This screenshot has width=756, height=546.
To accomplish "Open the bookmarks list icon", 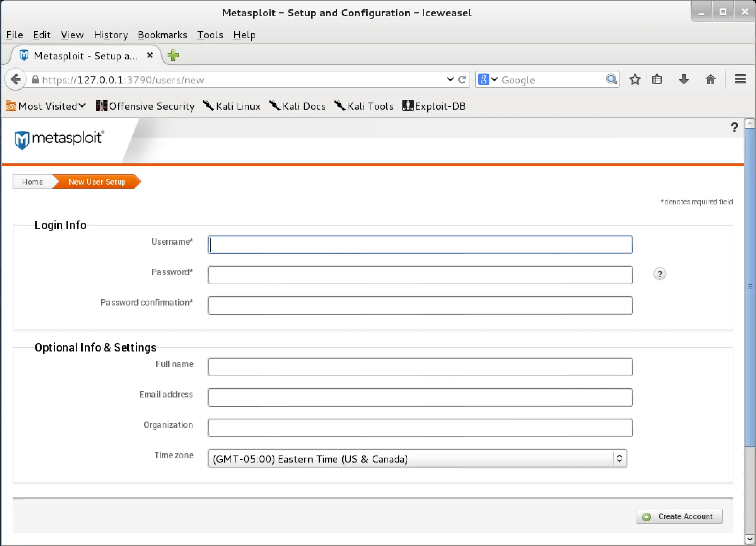I will point(657,80).
